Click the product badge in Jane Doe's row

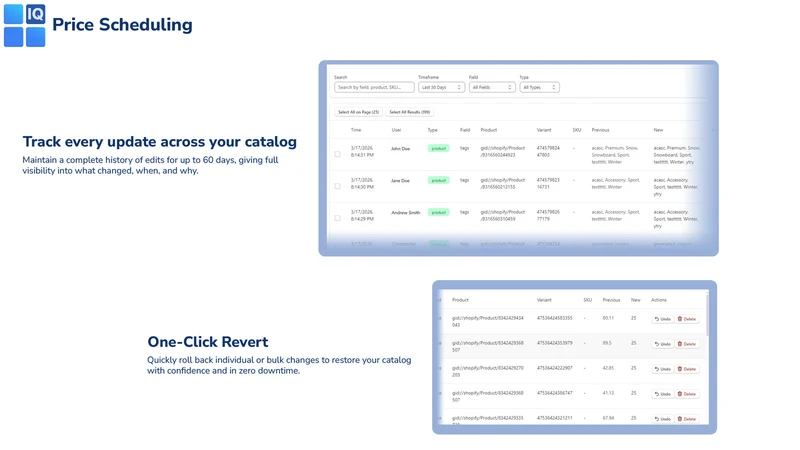[x=438, y=181]
